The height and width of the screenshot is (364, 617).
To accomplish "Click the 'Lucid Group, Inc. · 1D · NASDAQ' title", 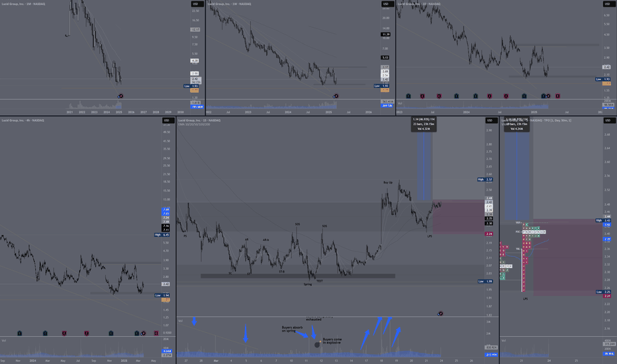I will pos(418,4).
